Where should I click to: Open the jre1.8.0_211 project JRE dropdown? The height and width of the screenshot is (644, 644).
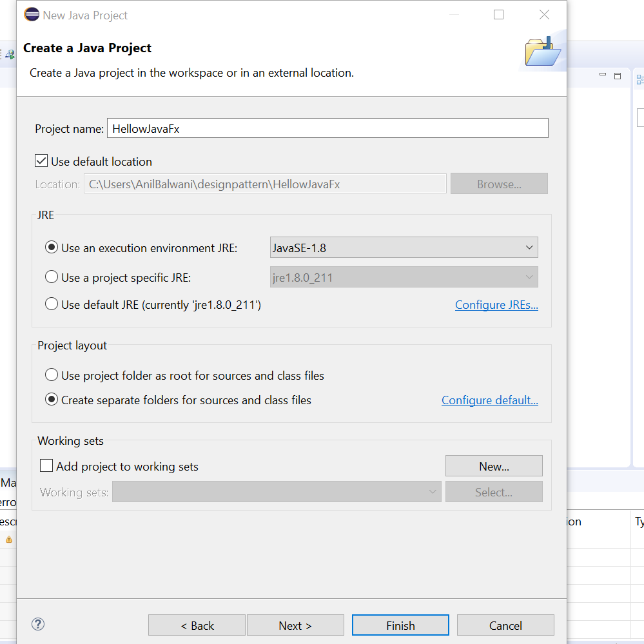tap(529, 277)
